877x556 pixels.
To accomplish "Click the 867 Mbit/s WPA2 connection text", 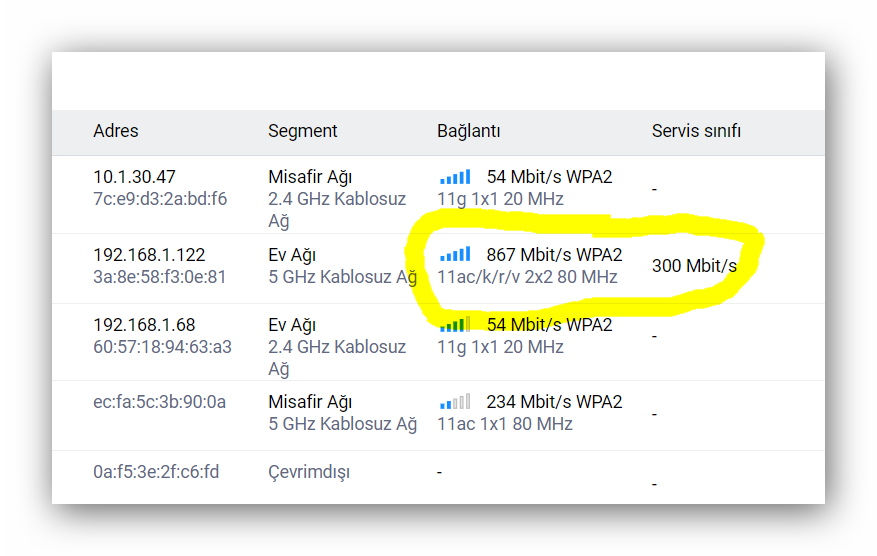I will point(554,255).
